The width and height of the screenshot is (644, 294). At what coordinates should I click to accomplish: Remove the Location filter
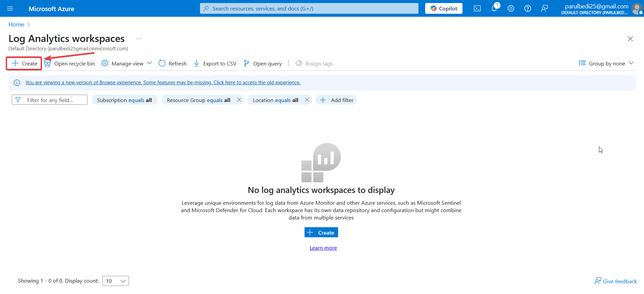(307, 100)
